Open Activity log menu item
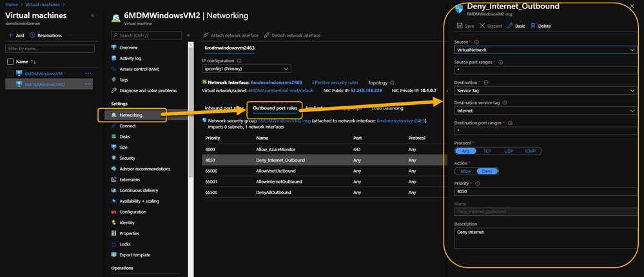The width and height of the screenshot is (644, 277). [x=130, y=58]
